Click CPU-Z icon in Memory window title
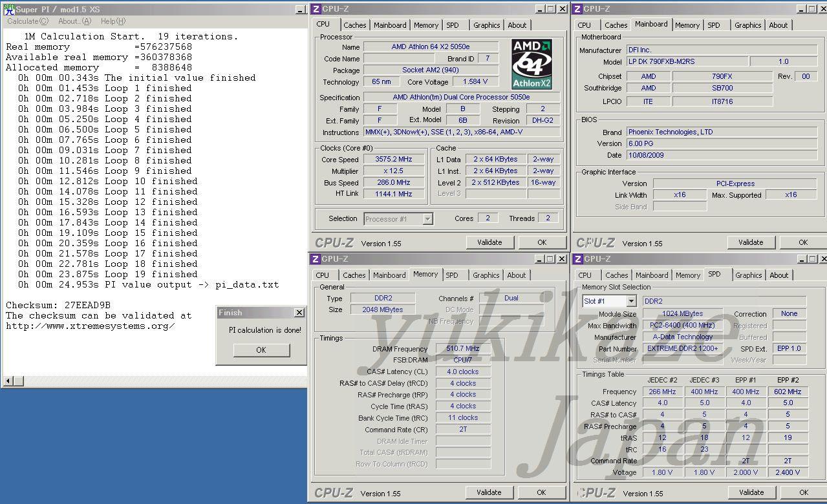 (316, 258)
